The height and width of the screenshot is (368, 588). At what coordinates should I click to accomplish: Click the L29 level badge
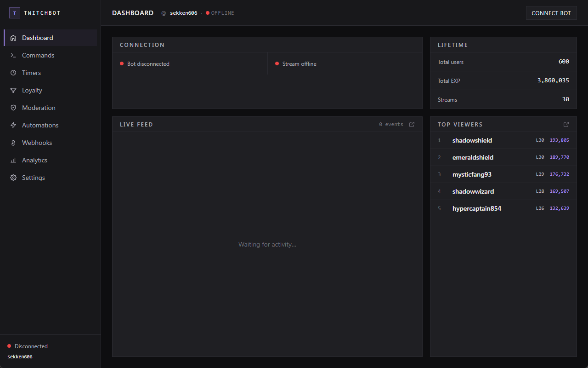coord(540,174)
